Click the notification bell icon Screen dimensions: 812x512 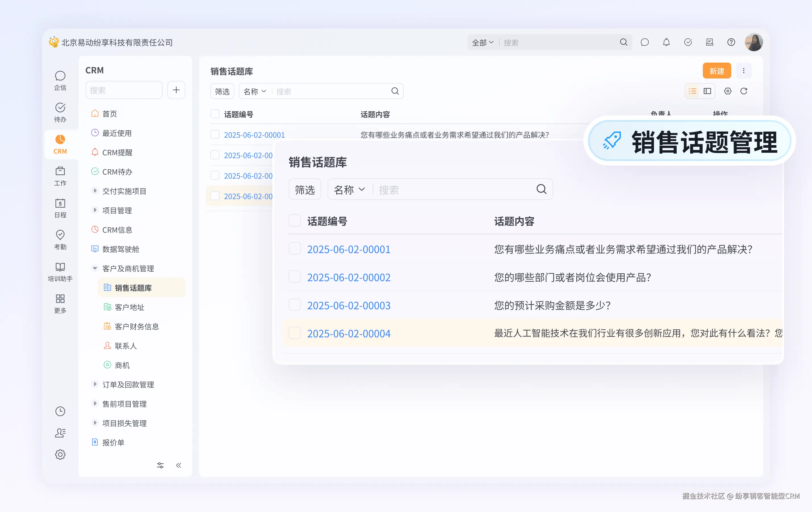tap(666, 42)
